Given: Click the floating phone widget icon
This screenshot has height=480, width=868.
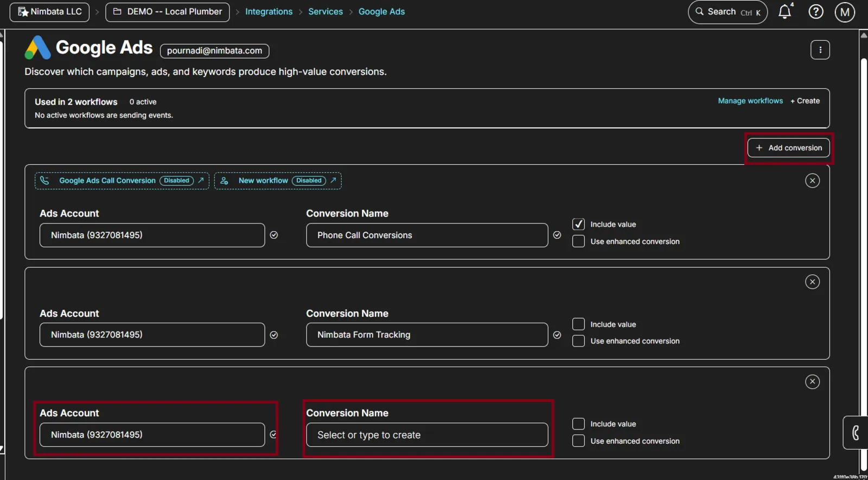Looking at the screenshot, I should click(x=856, y=433).
